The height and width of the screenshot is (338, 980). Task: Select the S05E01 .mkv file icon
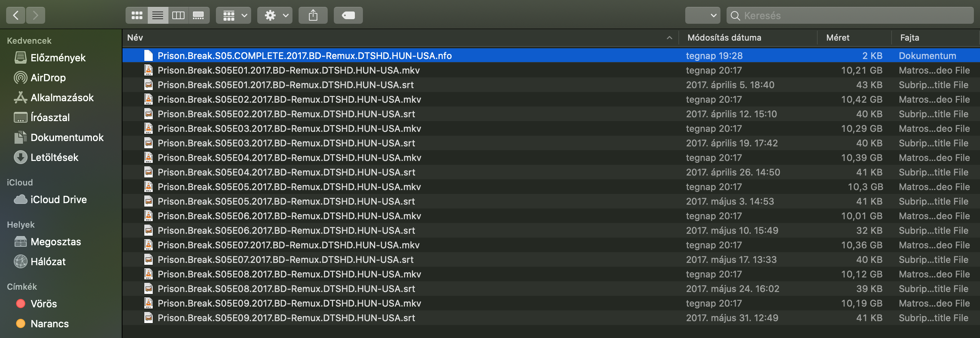point(149,70)
